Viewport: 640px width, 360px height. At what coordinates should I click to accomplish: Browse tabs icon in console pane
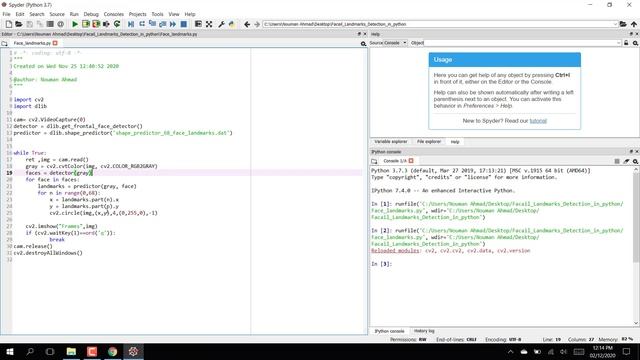374,161
